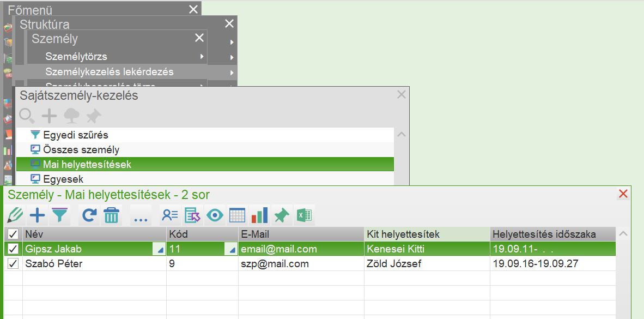
Task: Sort by Helyettesítés időszaka column header
Action: click(553, 234)
